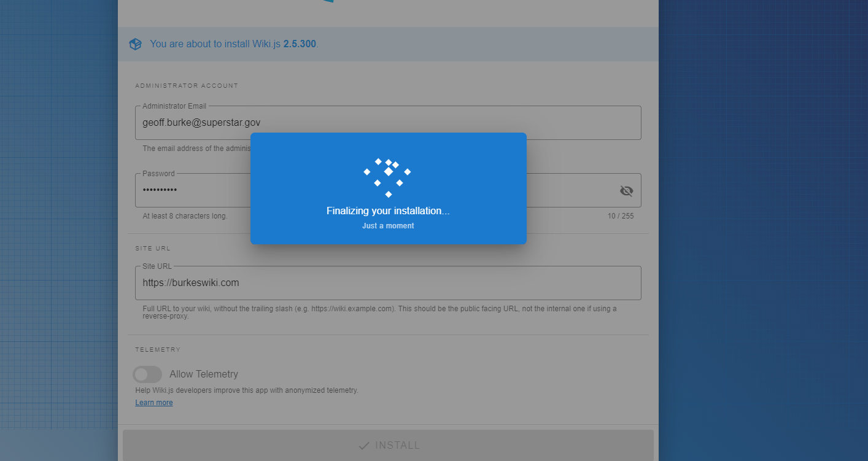Toggle password visibility eye icon

click(626, 191)
